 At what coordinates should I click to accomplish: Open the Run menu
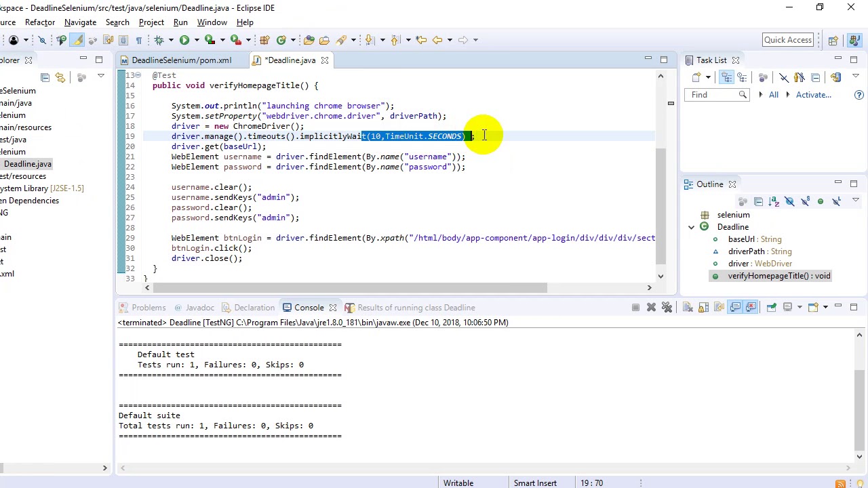[180, 22]
